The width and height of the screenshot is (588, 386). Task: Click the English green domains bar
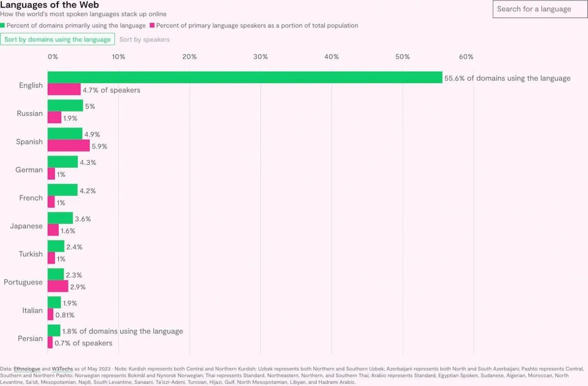[244, 78]
